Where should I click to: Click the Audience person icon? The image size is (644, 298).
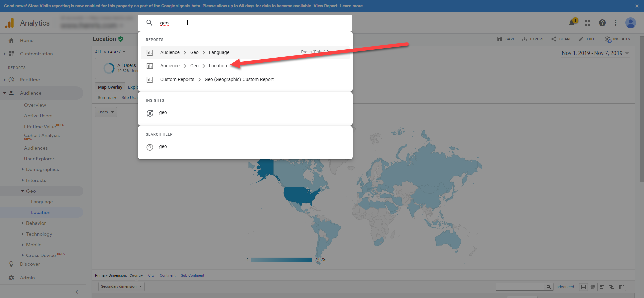click(x=11, y=93)
